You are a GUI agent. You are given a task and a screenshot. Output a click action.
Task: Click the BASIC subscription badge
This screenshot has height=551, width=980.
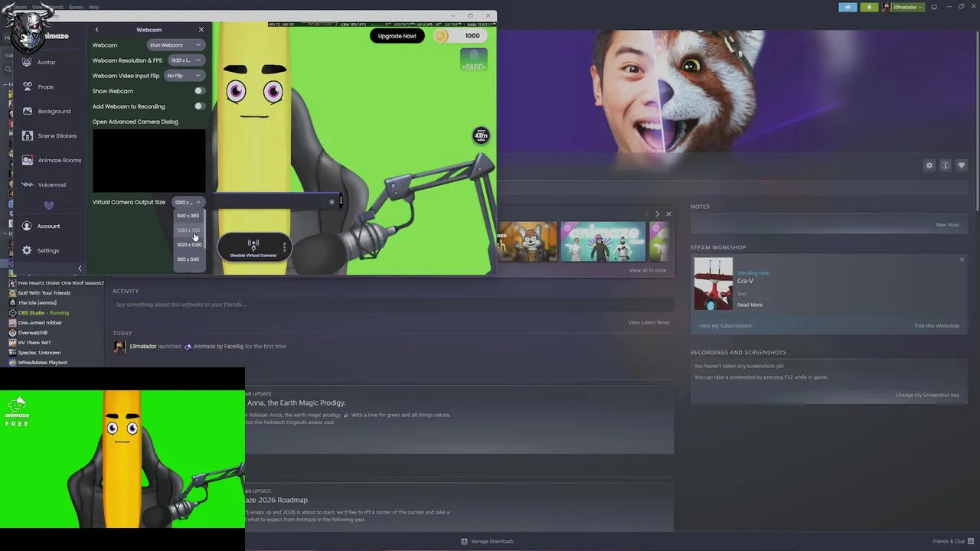474,60
